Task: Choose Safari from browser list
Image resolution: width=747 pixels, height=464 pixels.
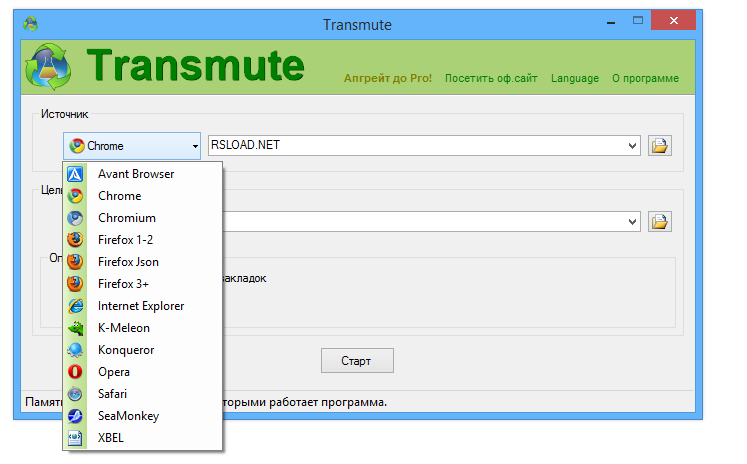Action: pos(142,394)
